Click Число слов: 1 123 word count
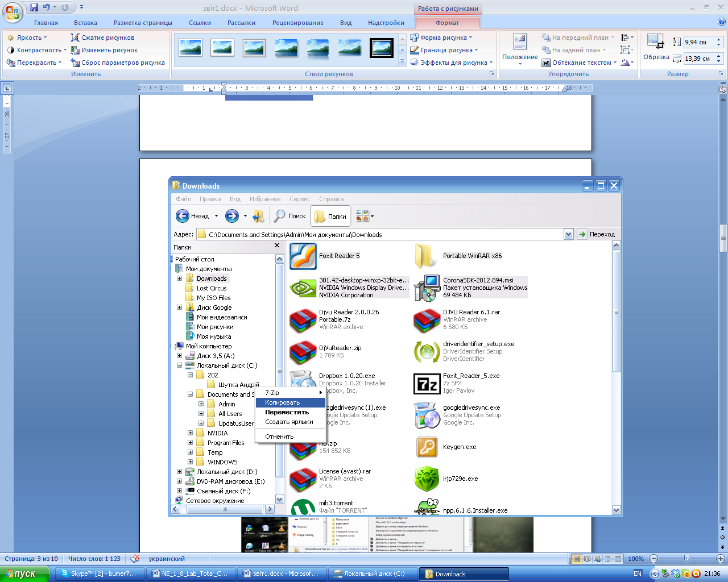The height and width of the screenshot is (582, 728). [94, 559]
